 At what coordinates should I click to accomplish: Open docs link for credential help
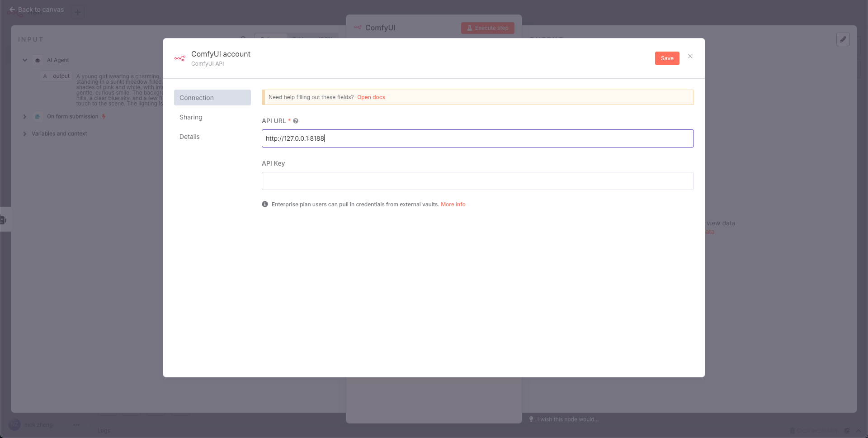tap(371, 97)
